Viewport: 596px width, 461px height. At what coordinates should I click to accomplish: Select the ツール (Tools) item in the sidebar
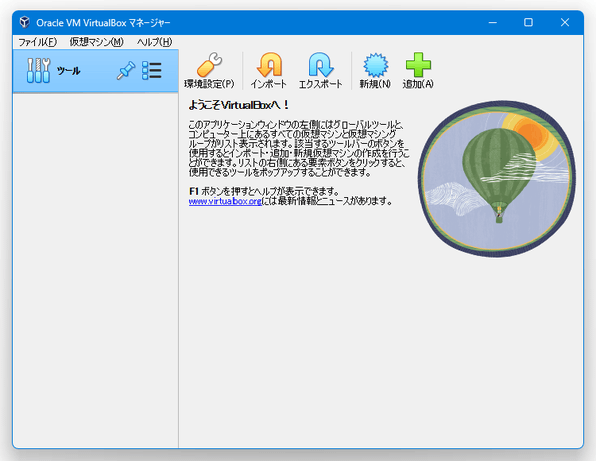(x=95, y=71)
